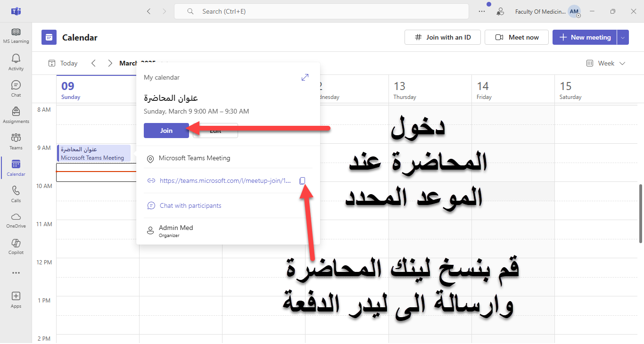Open OneDrive in sidebar
This screenshot has width=644, height=344.
16,220
